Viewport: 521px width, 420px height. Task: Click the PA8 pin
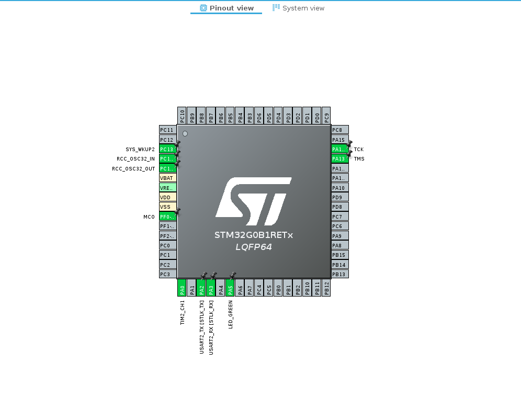pyautogui.click(x=340, y=245)
